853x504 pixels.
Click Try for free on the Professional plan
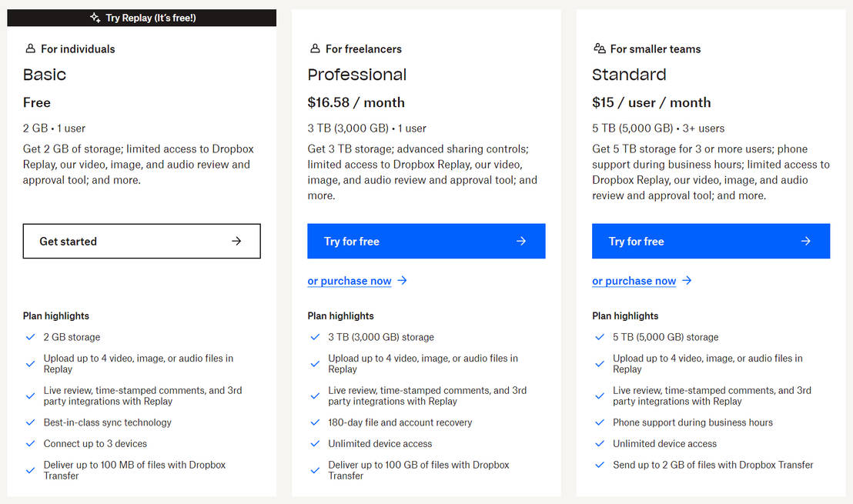pos(426,241)
